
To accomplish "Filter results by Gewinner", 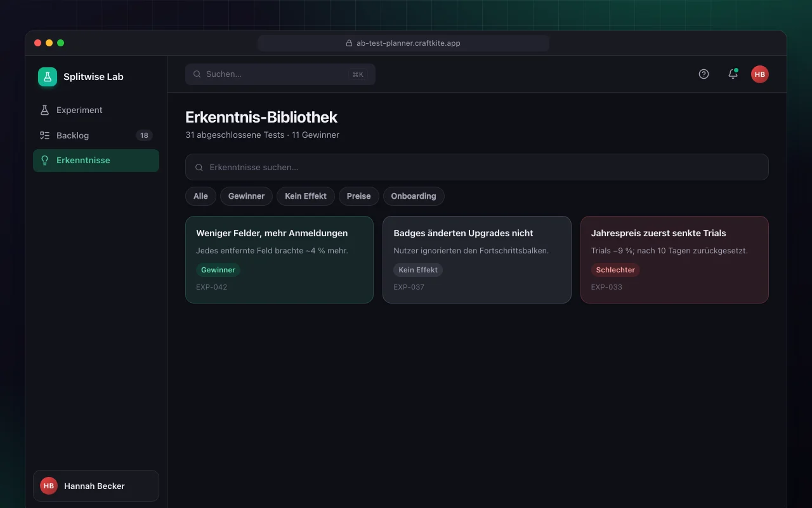I will (x=246, y=196).
